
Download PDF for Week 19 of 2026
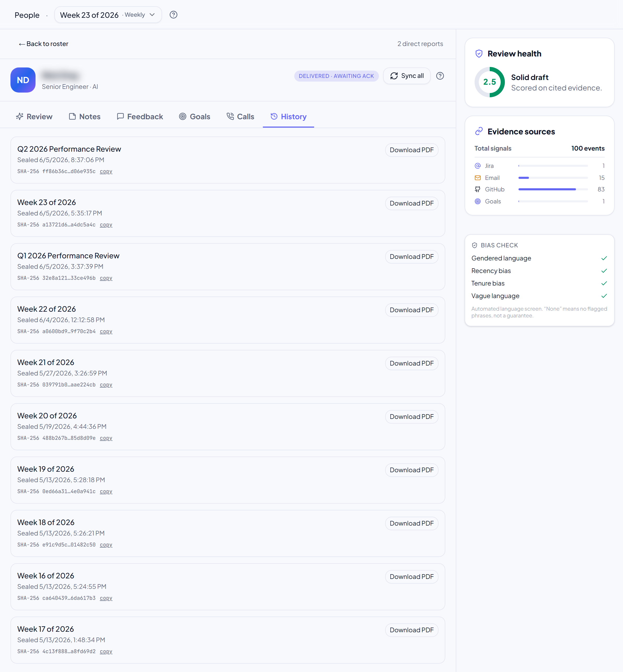pos(412,470)
